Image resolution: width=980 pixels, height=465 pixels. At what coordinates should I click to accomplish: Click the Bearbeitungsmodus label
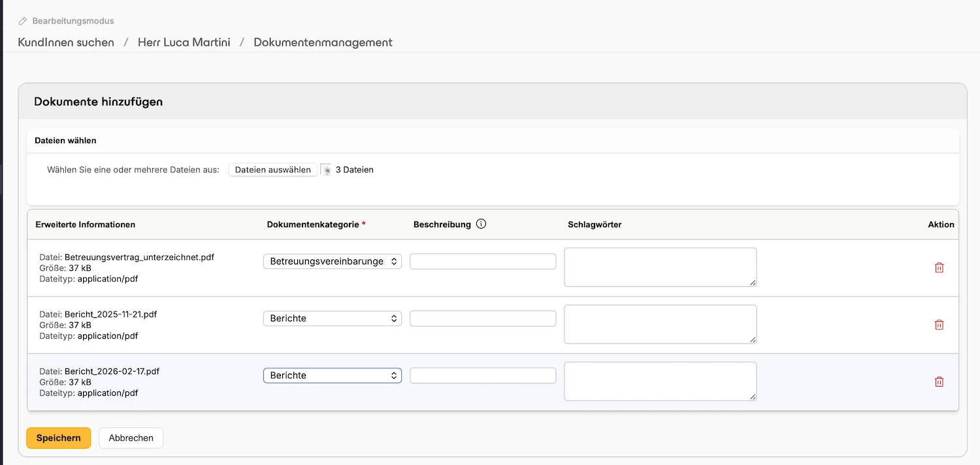point(73,21)
